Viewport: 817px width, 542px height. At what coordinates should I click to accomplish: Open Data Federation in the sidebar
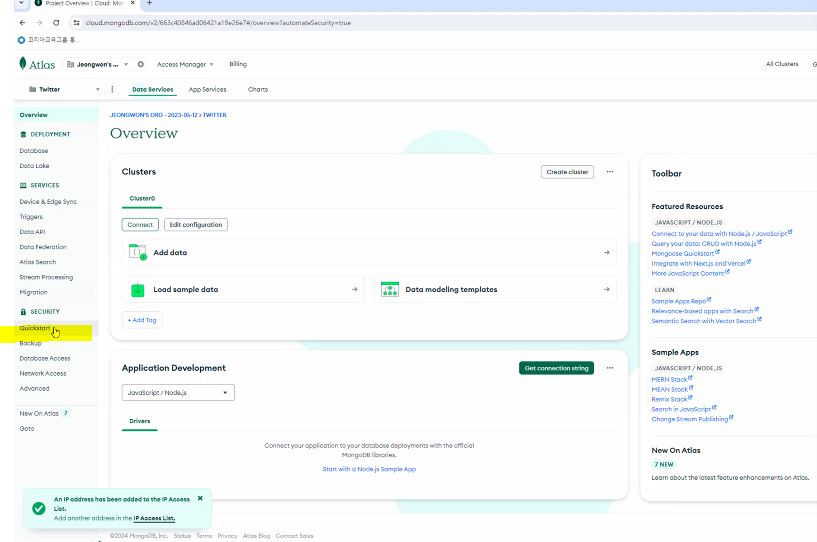(43, 247)
